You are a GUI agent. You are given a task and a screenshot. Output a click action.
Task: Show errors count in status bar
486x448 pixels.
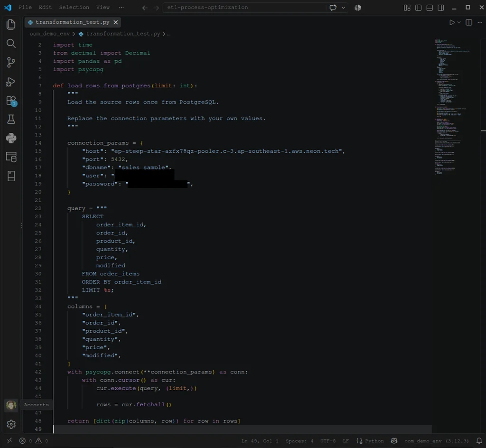26,440
